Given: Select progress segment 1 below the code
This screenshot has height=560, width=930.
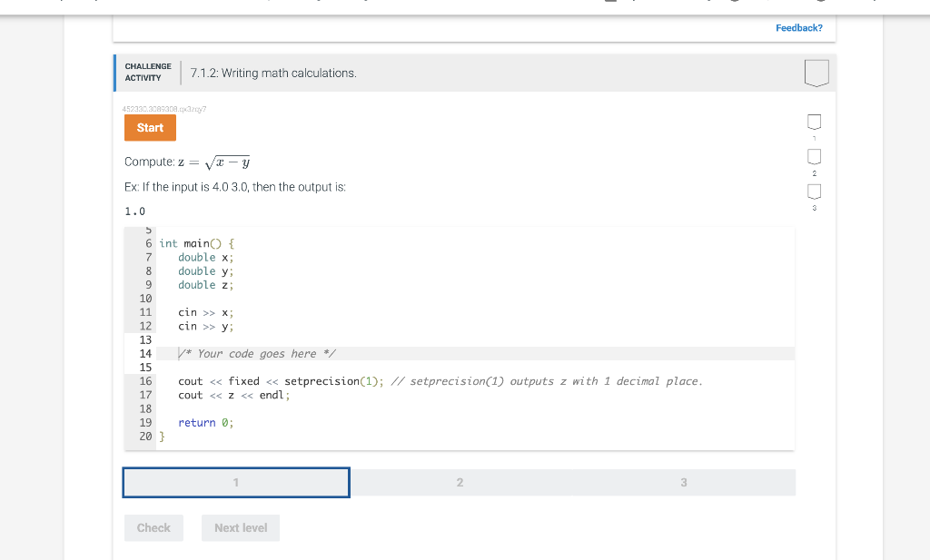Looking at the screenshot, I should [x=235, y=482].
